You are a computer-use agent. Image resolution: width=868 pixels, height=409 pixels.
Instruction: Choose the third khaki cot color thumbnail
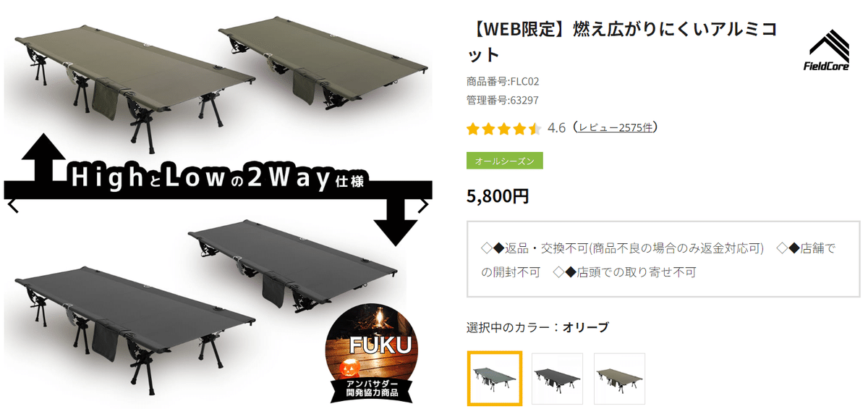pyautogui.click(x=619, y=379)
